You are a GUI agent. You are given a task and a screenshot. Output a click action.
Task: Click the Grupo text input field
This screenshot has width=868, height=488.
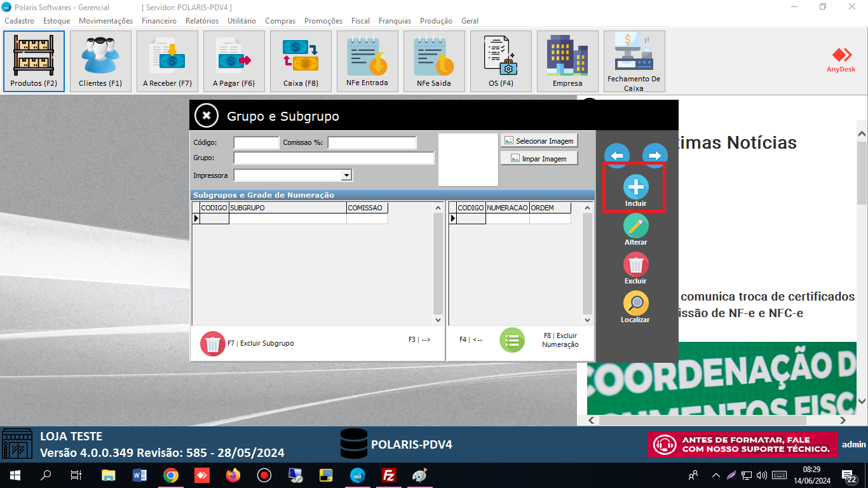coord(334,158)
